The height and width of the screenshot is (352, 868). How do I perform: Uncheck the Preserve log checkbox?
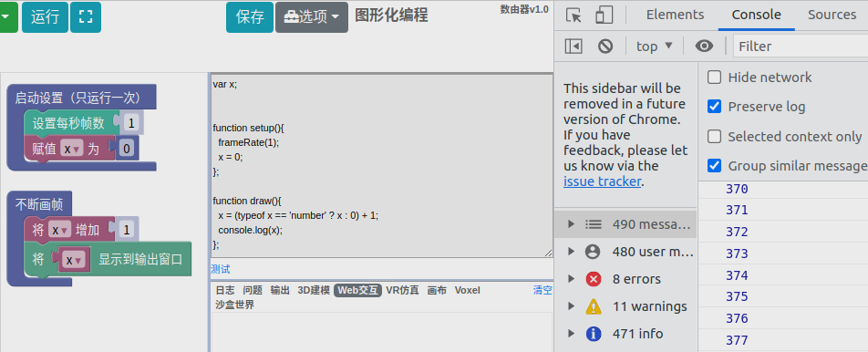(715, 107)
